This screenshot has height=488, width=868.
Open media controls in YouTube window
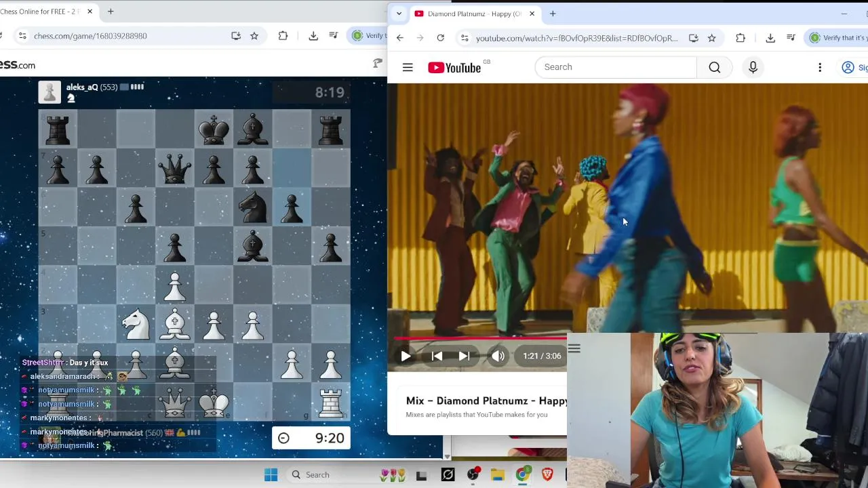(x=791, y=38)
